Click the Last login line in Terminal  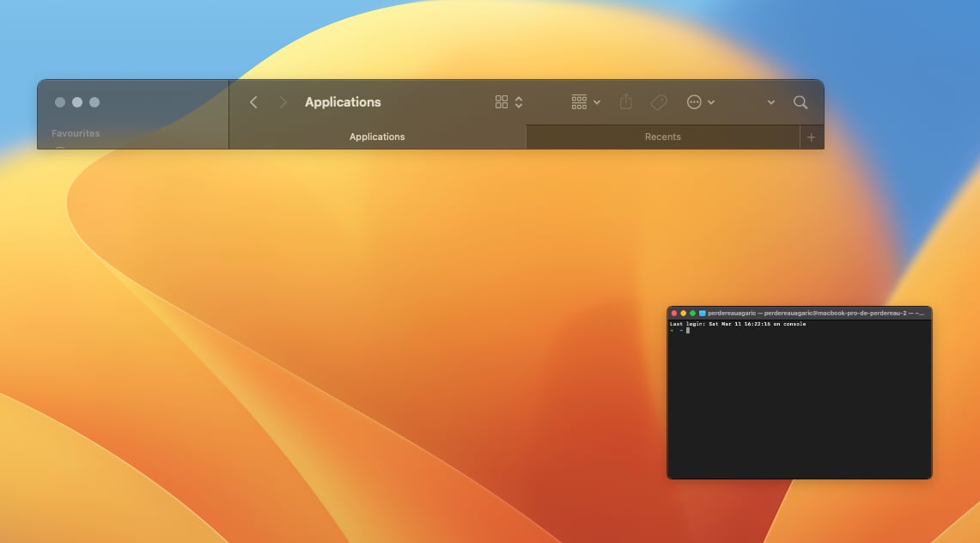tap(738, 324)
